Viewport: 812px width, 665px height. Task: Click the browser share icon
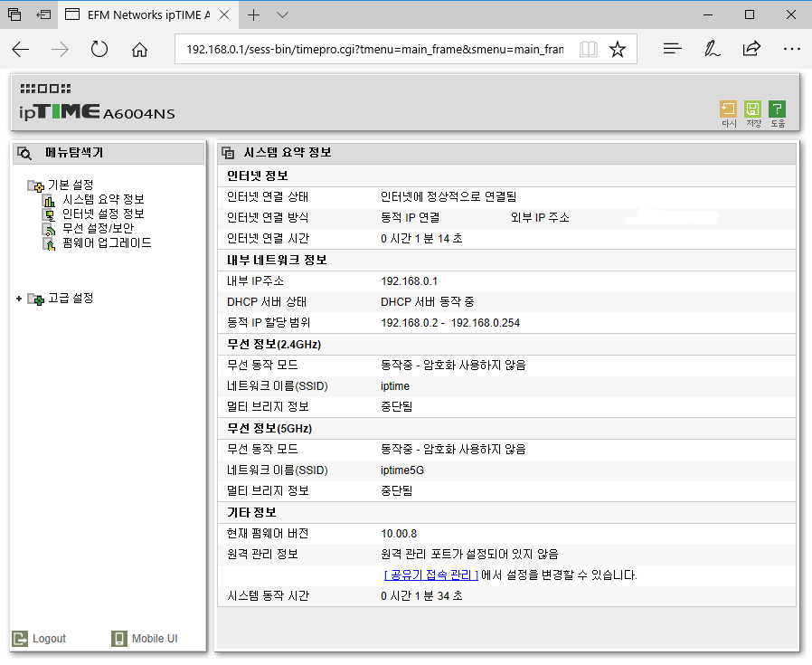[751, 49]
